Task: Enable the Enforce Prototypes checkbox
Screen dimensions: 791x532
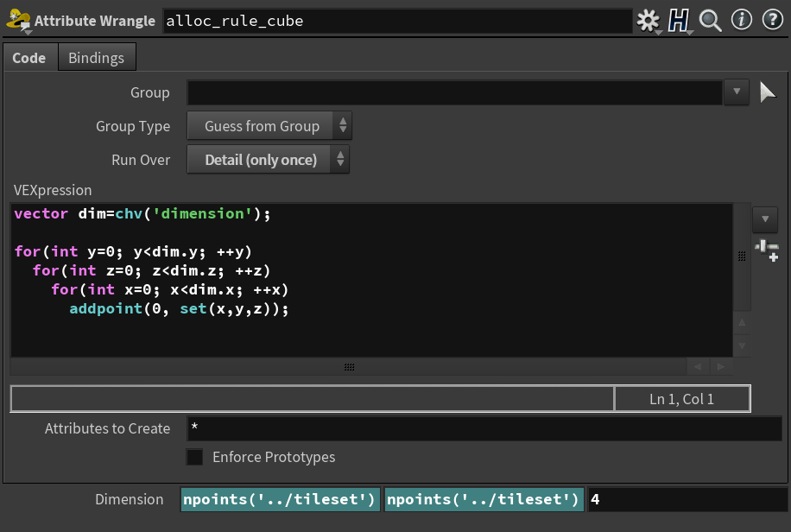Action: [196, 457]
